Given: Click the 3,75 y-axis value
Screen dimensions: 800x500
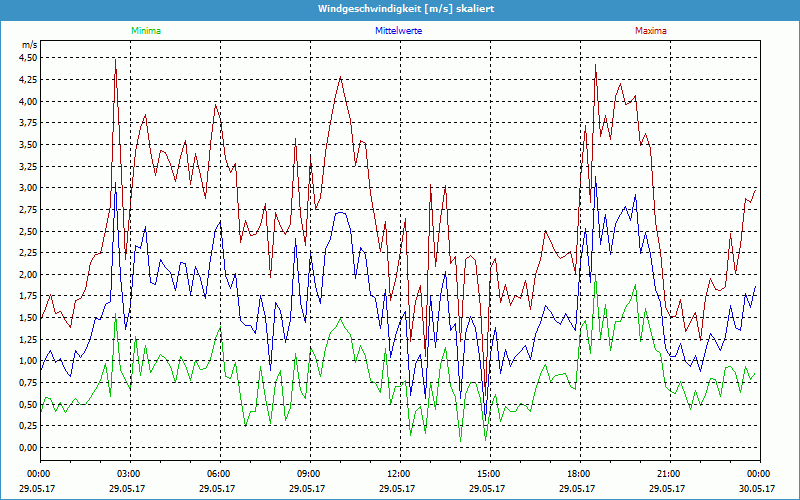Looking at the screenshot, I should coord(29,123).
